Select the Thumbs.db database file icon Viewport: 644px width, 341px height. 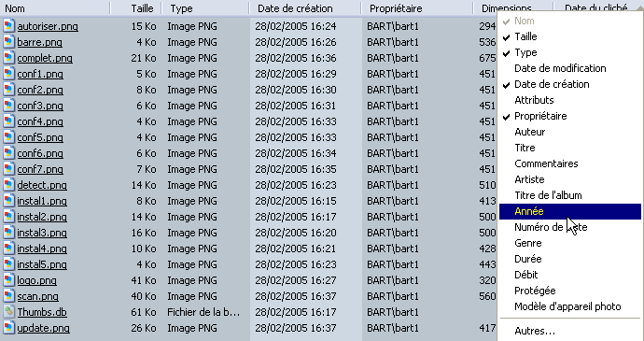pyautogui.click(x=8, y=312)
